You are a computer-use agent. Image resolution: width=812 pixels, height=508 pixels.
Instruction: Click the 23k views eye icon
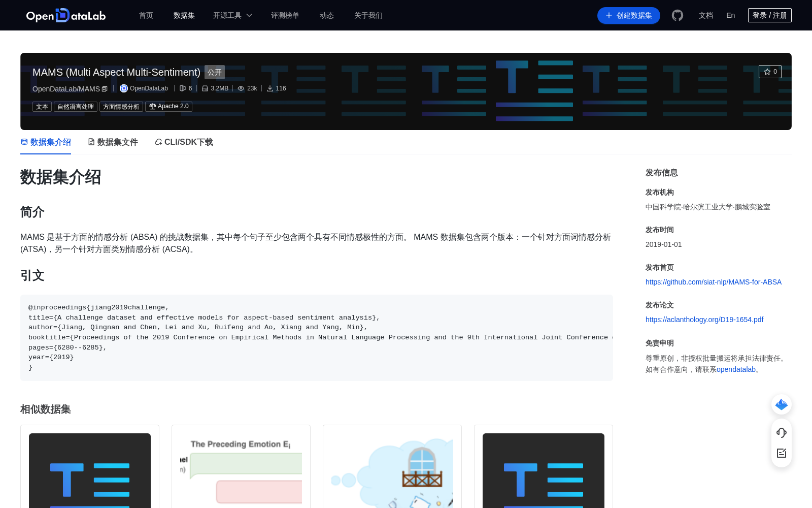(x=241, y=88)
